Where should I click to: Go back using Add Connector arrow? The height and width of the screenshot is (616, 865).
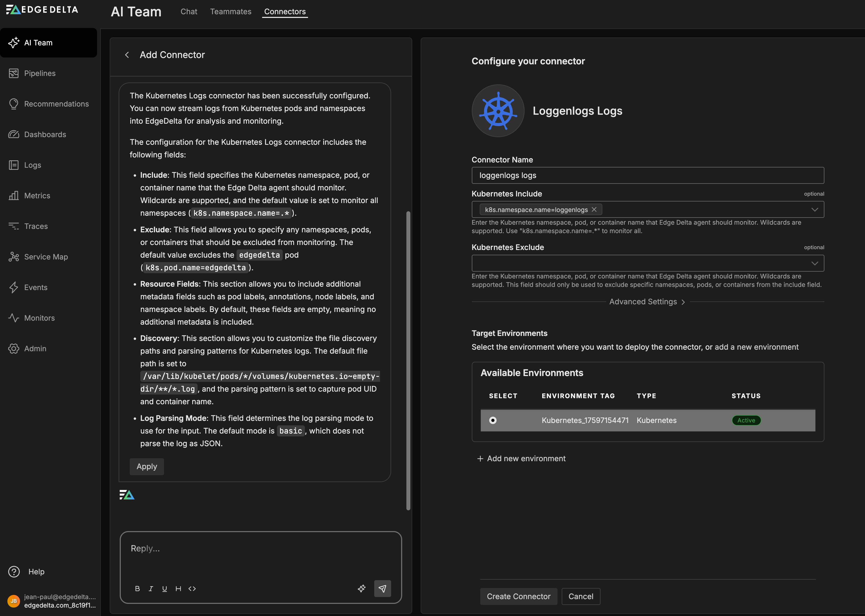point(127,55)
